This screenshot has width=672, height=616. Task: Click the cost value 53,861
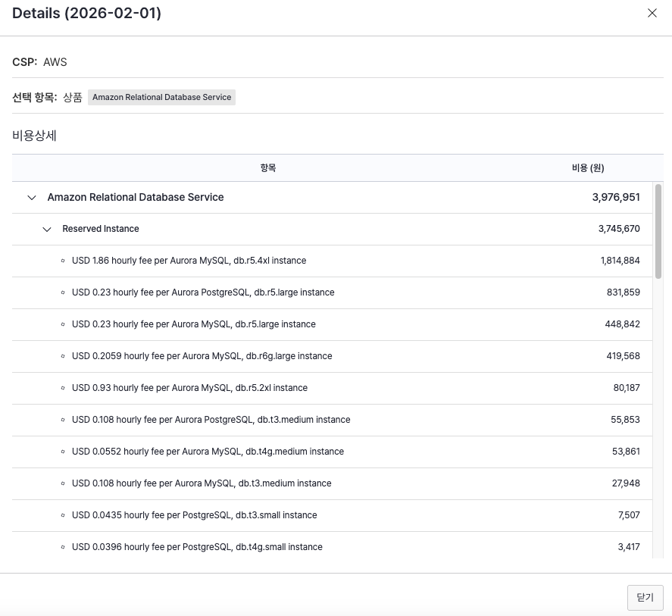click(626, 452)
